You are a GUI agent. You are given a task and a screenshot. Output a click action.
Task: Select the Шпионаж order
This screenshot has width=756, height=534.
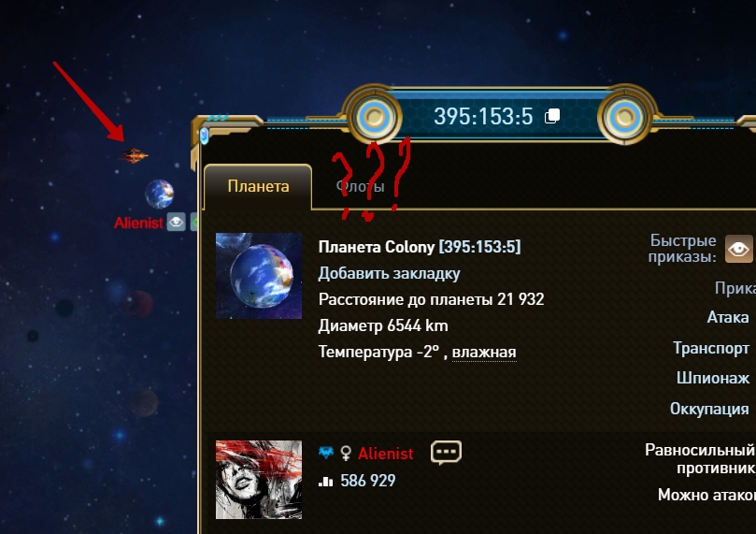pos(713,378)
